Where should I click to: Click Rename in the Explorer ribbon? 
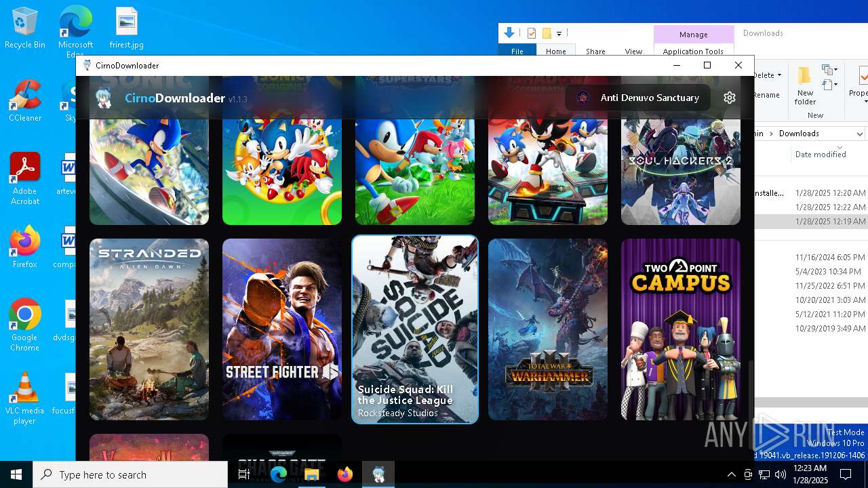click(x=767, y=95)
